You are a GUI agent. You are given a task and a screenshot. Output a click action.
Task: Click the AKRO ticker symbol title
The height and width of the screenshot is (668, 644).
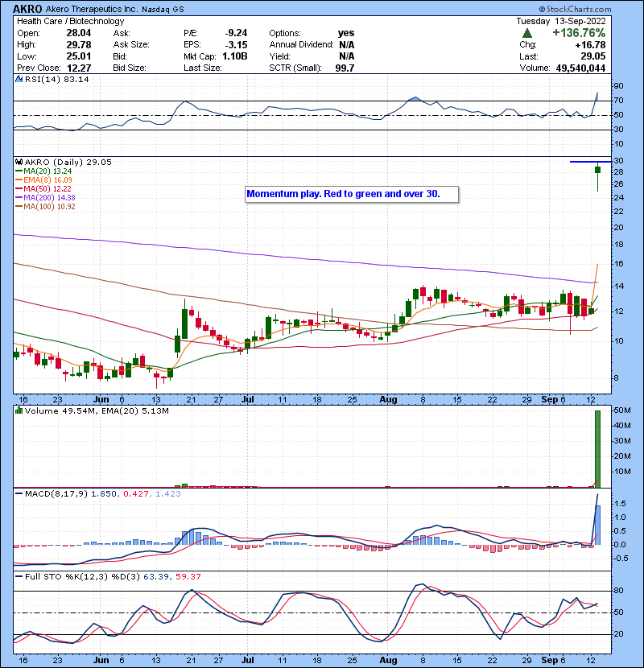[27, 9]
